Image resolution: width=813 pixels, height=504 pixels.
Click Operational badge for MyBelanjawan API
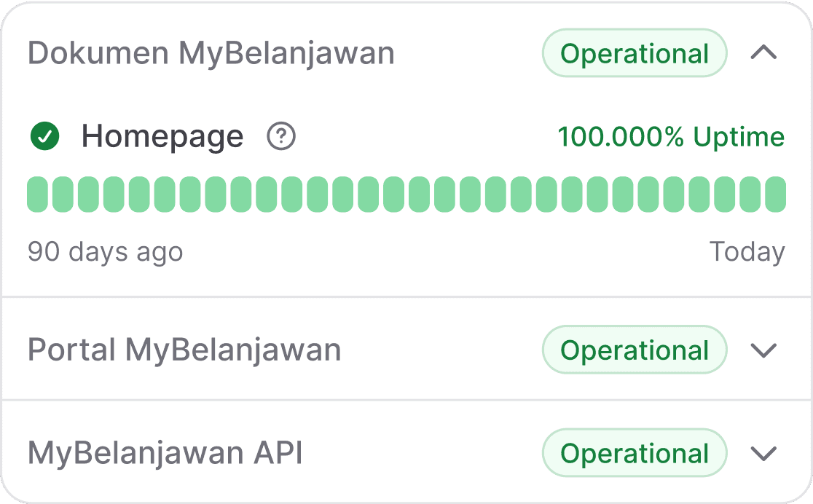(635, 453)
